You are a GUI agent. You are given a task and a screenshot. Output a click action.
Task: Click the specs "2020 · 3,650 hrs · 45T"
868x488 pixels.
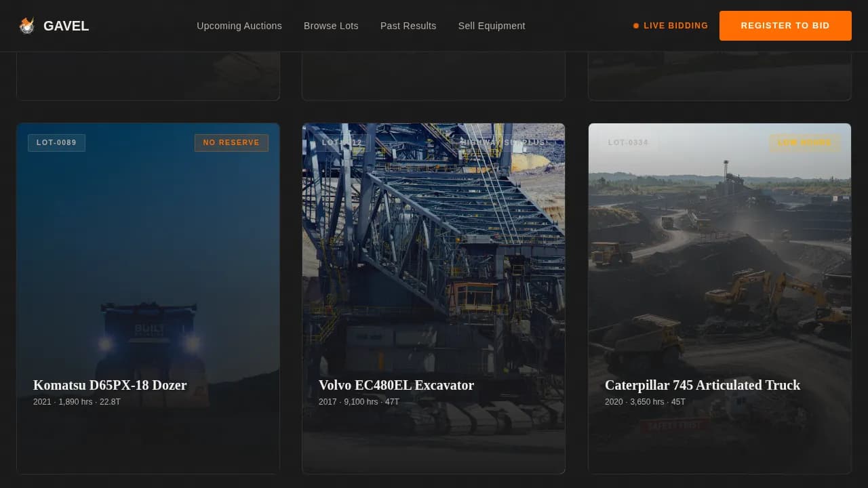click(645, 402)
